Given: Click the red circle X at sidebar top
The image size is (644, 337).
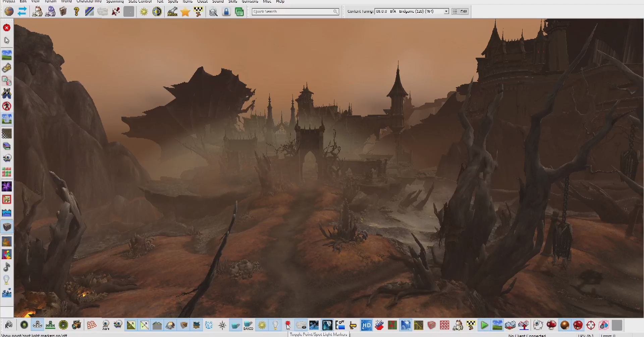Looking at the screenshot, I should tap(7, 27).
